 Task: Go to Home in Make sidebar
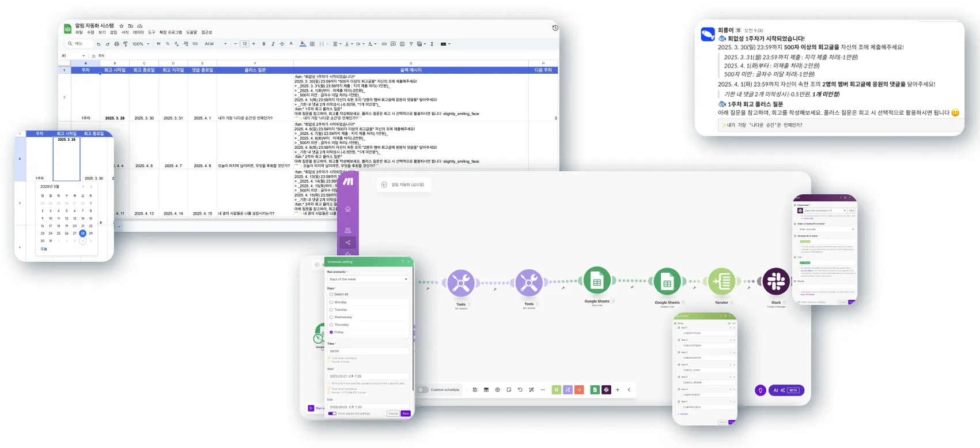point(348,209)
